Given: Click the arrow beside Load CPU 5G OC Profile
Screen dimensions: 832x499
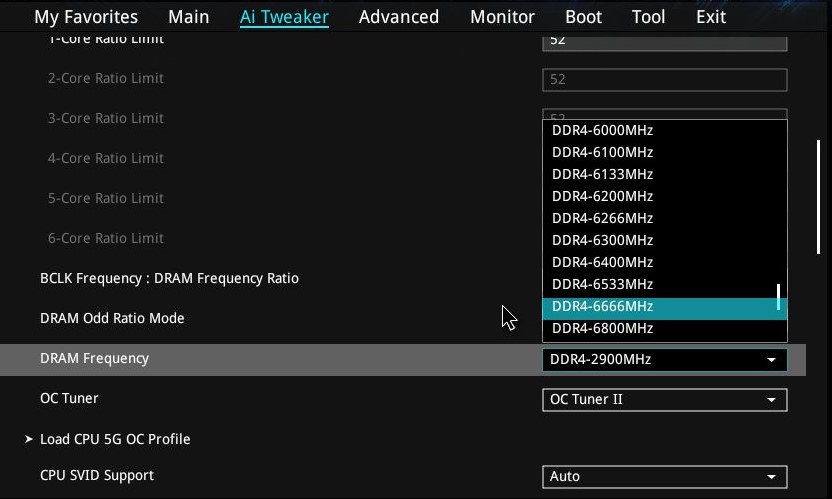Looking at the screenshot, I should coord(28,439).
